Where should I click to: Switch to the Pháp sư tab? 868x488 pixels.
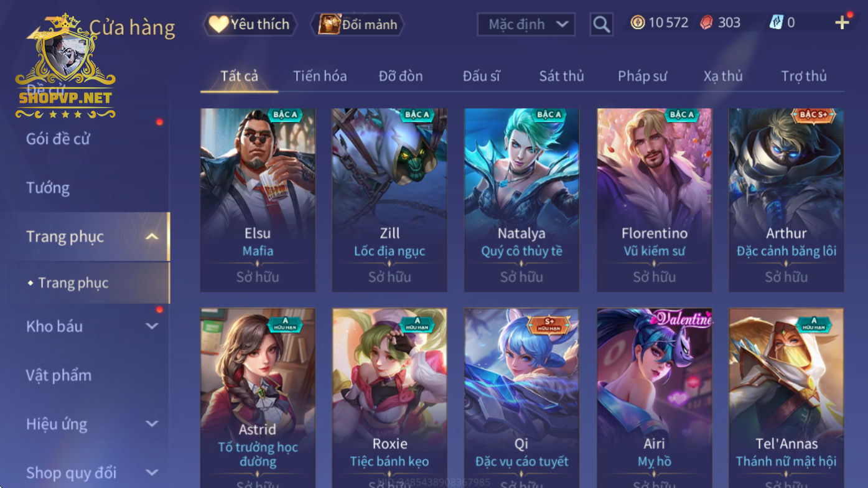click(642, 76)
